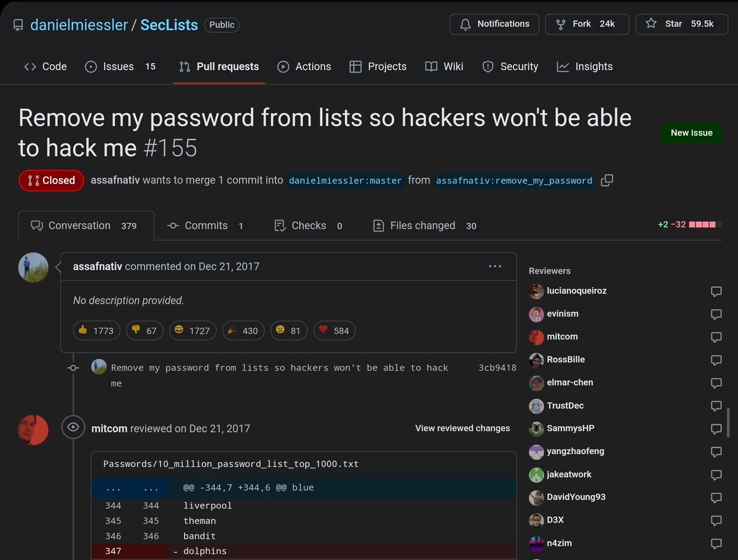Toggle laugh reaction with 1727
Screen dimensions: 738x560
coord(192,331)
